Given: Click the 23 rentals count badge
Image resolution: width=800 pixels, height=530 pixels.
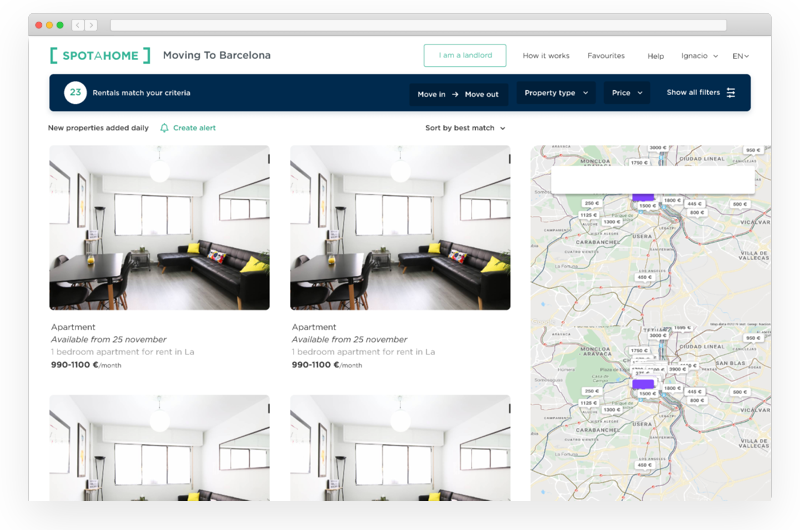Looking at the screenshot, I should [75, 92].
